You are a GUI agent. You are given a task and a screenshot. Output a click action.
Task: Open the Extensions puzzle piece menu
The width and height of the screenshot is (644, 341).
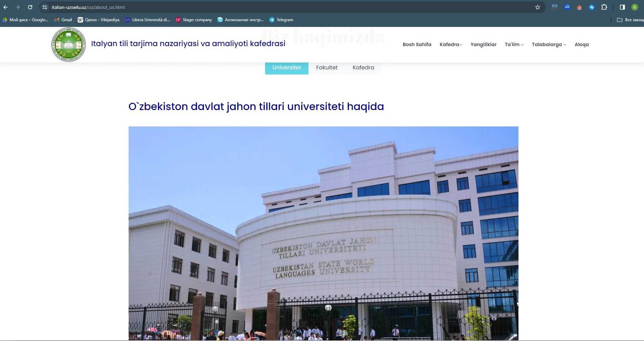(x=604, y=7)
